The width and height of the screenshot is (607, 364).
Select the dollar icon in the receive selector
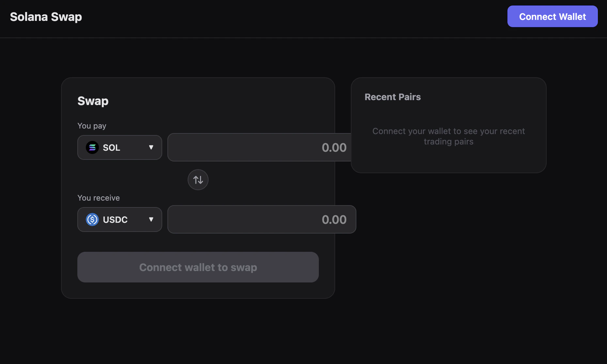[x=92, y=220]
